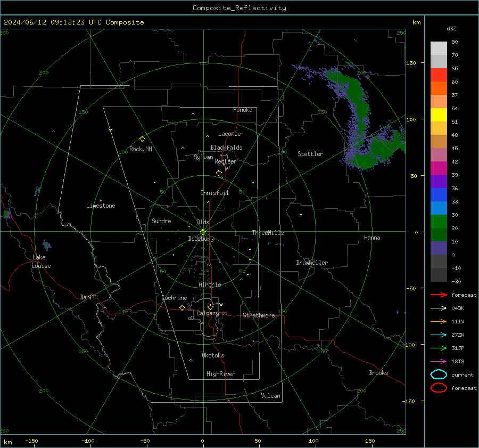The height and width of the screenshot is (448, 479).
Task: Click the Lake Louise label
Action: [41, 262]
